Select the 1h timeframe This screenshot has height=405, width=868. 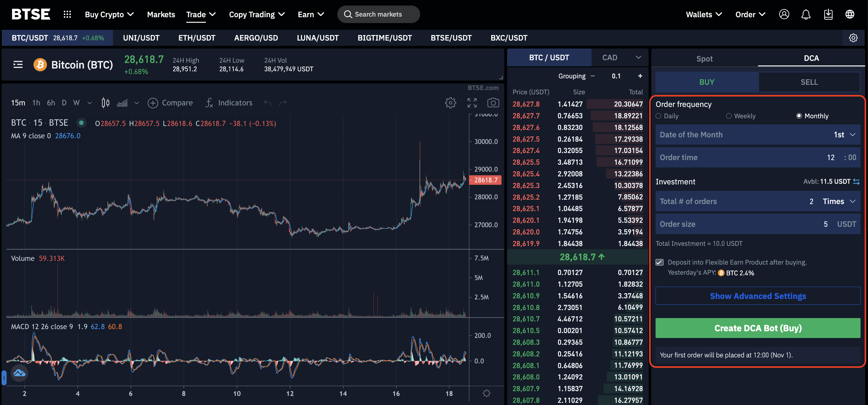(36, 103)
